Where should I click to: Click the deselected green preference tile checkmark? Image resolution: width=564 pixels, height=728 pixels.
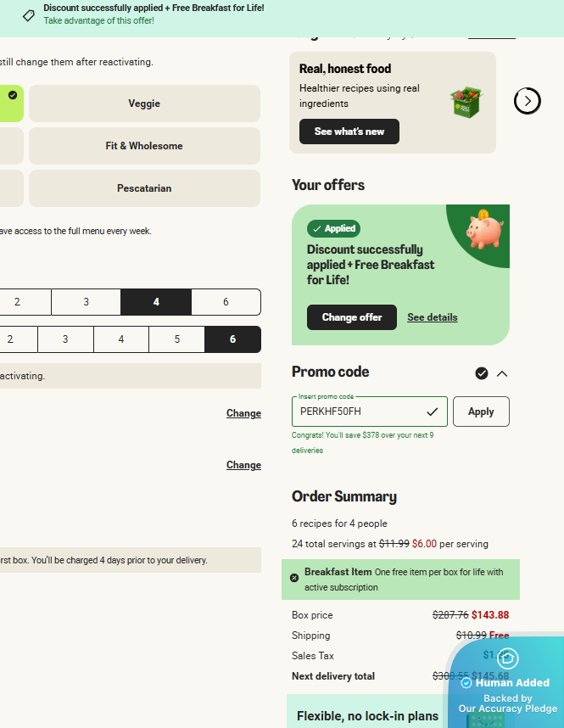coord(13,95)
